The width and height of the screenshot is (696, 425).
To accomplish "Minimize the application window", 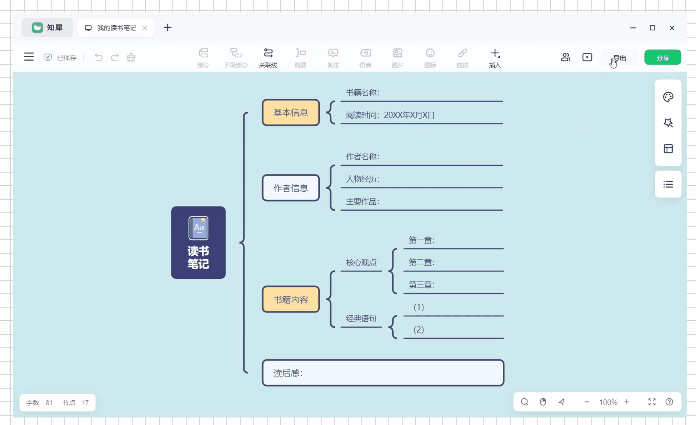I will coord(633,28).
